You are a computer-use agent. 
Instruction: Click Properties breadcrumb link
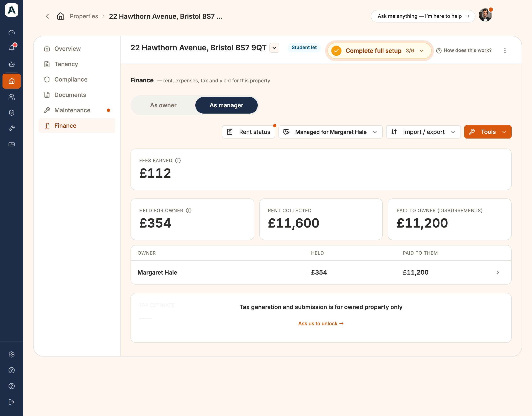(x=84, y=16)
